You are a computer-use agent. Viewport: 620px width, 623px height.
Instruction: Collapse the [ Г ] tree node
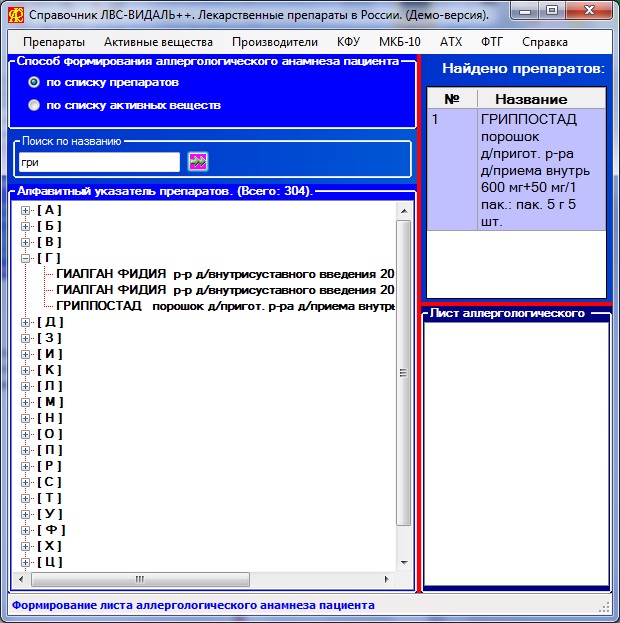click(25, 259)
